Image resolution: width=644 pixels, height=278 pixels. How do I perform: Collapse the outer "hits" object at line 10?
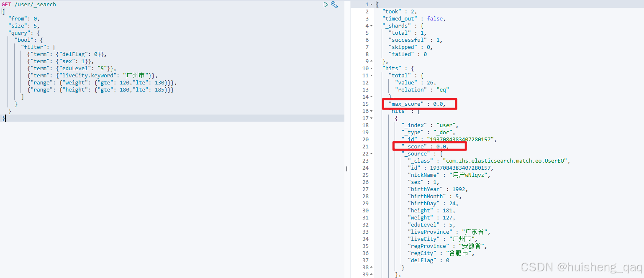(x=371, y=69)
